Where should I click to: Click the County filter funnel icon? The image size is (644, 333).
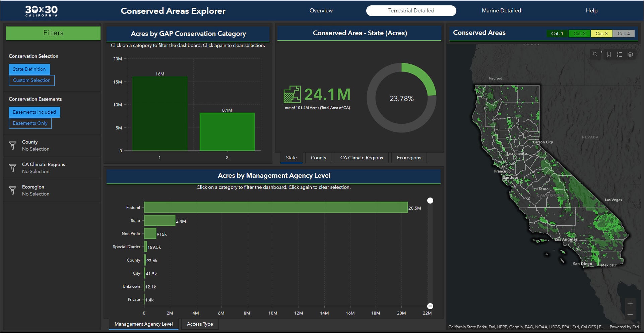click(13, 146)
